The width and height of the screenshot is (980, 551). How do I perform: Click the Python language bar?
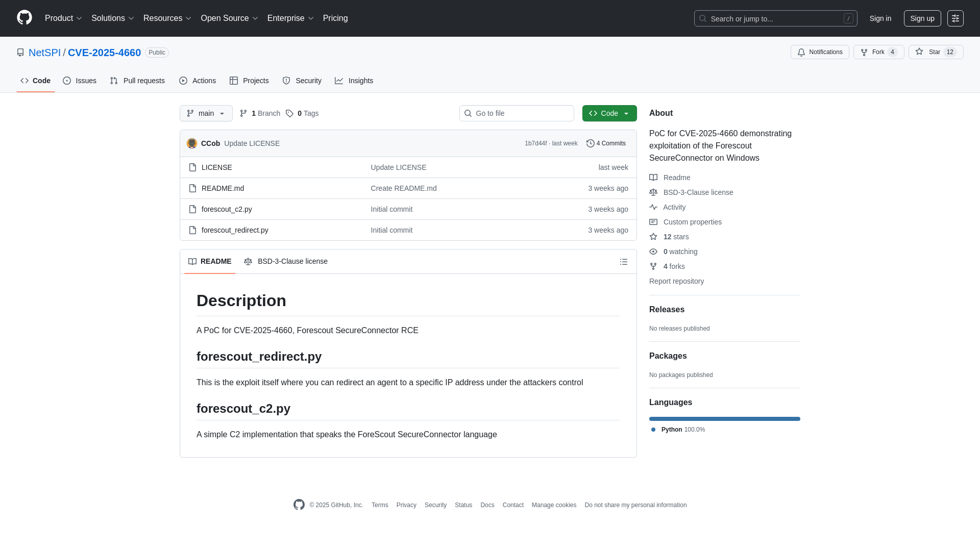725,419
